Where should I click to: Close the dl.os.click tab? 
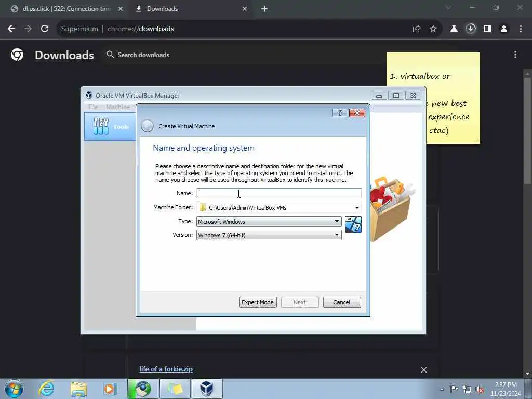click(121, 9)
